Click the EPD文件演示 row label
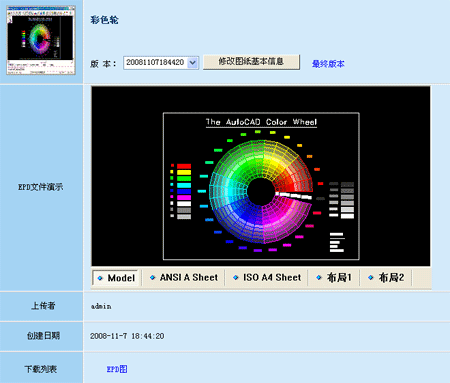The width and height of the screenshot is (450, 383). click(x=41, y=187)
